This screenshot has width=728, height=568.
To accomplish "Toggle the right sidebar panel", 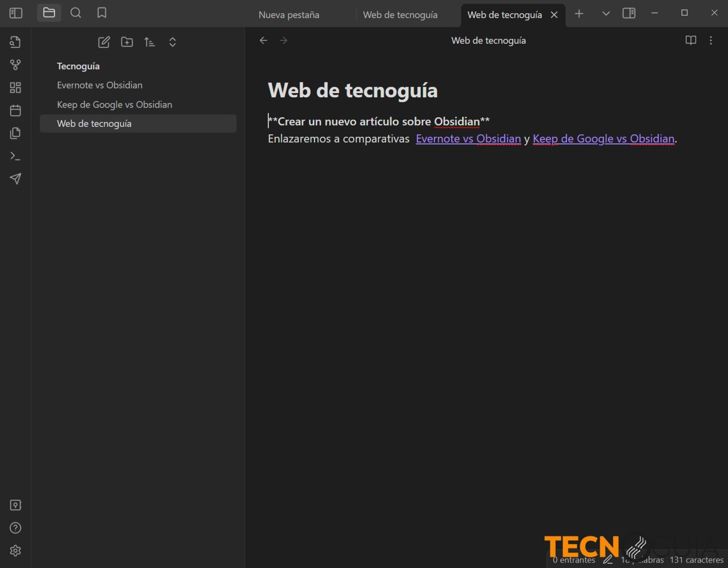I will (x=629, y=14).
